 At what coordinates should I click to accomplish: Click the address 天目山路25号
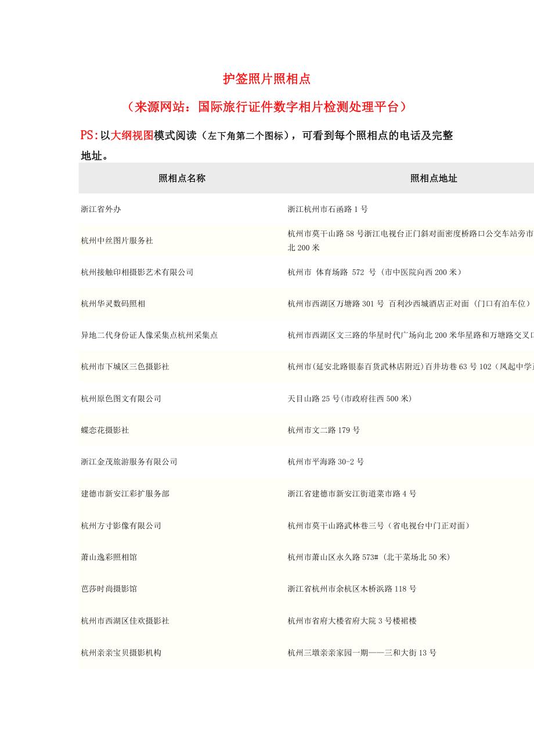point(349,398)
